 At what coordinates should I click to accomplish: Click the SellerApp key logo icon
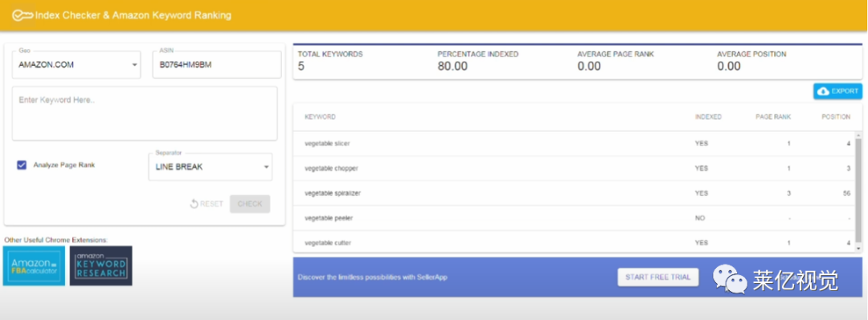point(23,15)
